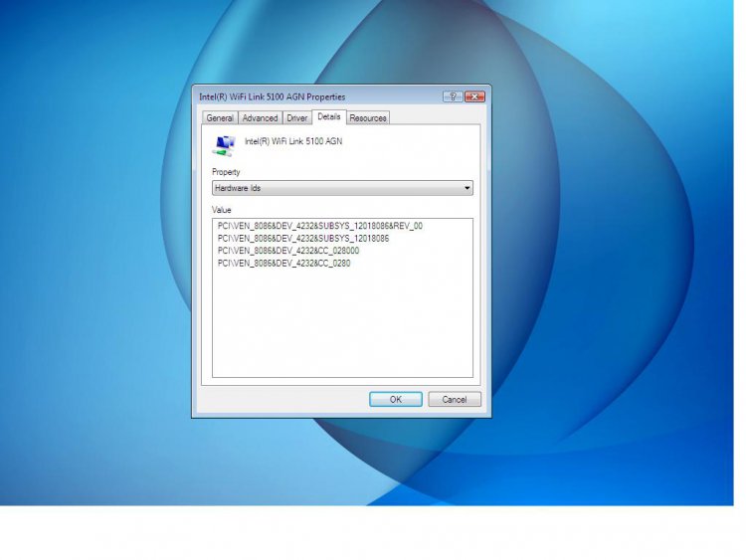746x560 pixels.
Task: Click the Details tab
Action: pos(329,116)
